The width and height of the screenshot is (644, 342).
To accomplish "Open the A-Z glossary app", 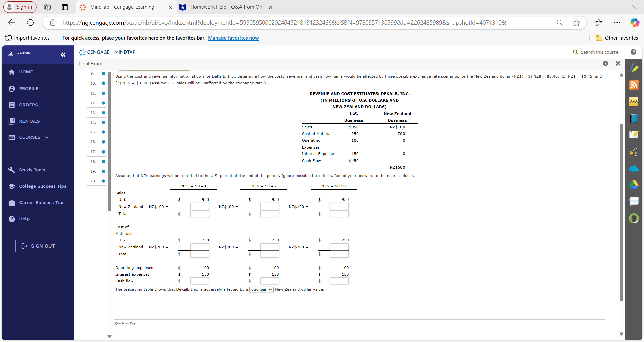I will (634, 101).
